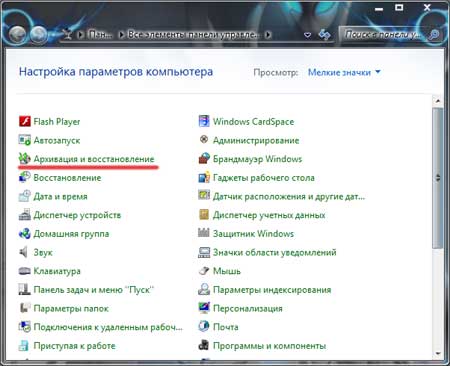Click the Автозапуск icon
This screenshot has height=366, width=450.
click(x=25, y=140)
